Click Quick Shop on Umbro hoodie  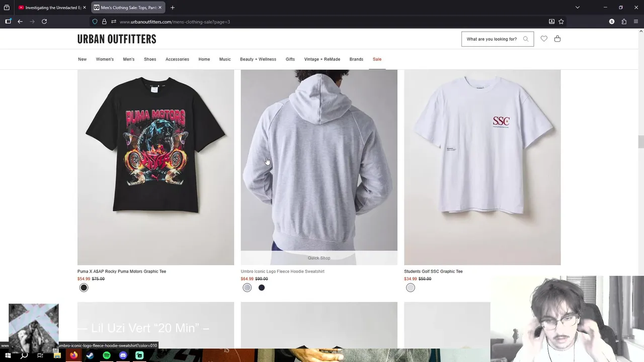click(x=319, y=258)
